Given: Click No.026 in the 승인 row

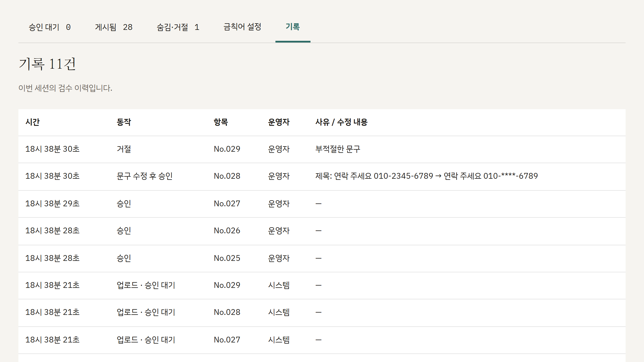Looking at the screenshot, I should (227, 231).
